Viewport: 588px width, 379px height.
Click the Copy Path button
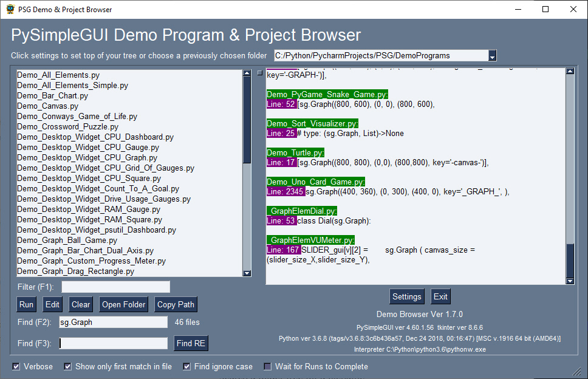click(176, 304)
